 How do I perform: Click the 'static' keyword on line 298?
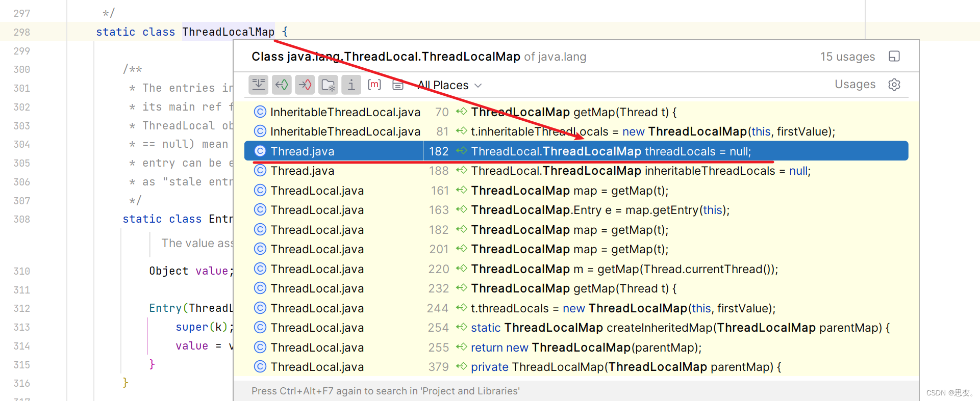click(x=115, y=32)
